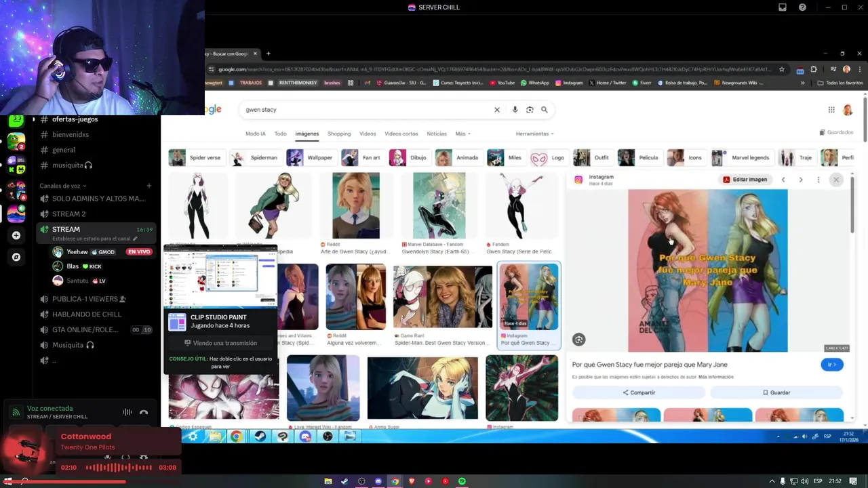Viewport: 868px width, 488px height.
Task: Open the WhatsApp bookmark
Action: 534,83
